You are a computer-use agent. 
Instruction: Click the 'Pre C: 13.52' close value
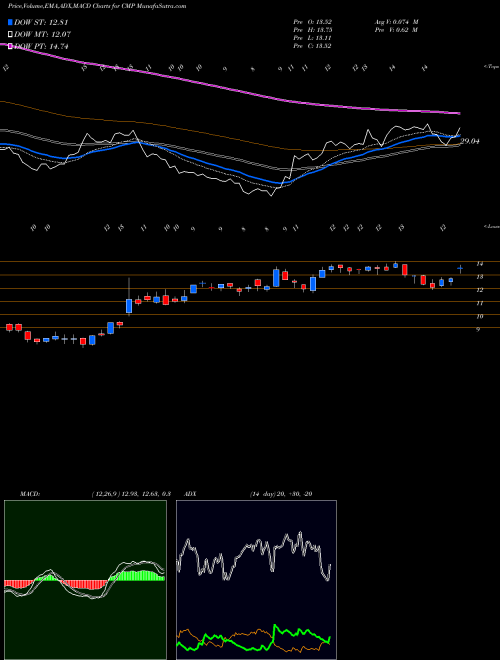pos(312,46)
